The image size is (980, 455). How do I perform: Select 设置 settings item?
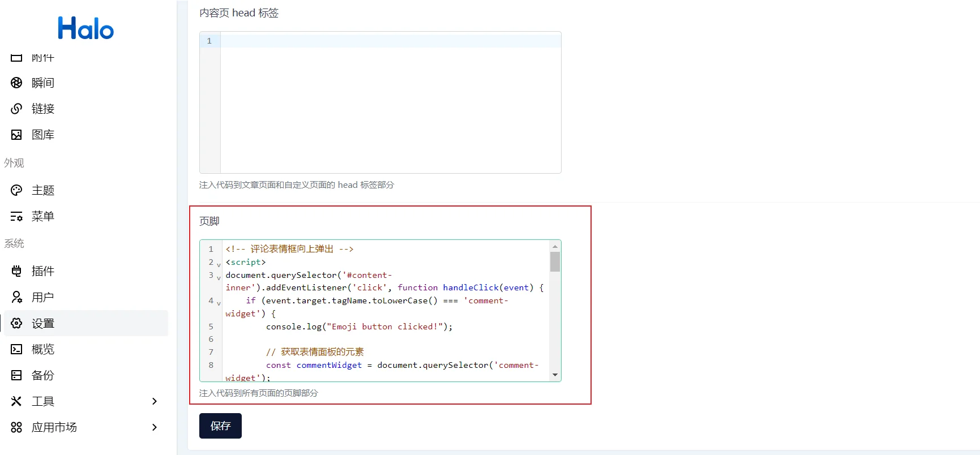[86, 323]
